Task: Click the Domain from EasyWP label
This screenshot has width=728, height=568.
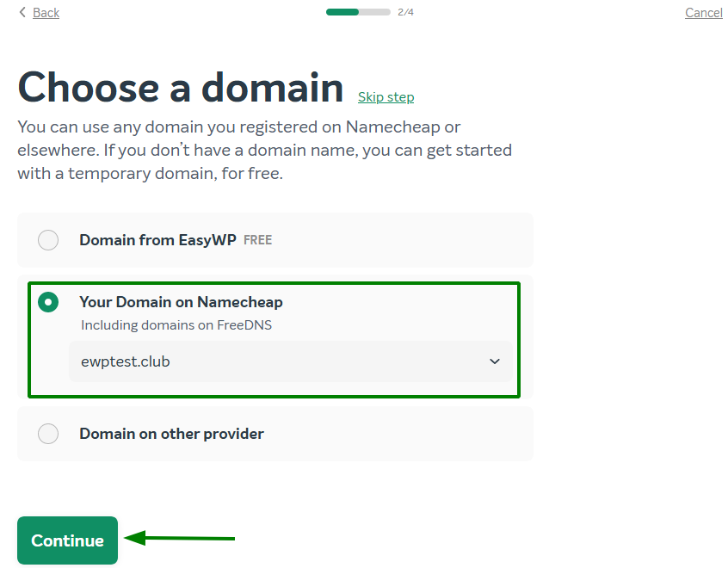Action: pos(157,240)
